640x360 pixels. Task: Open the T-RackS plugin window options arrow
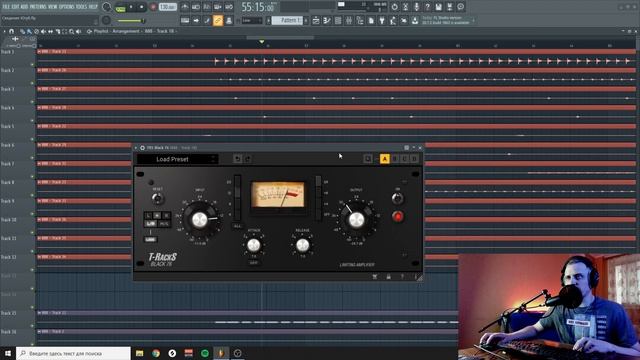click(x=136, y=148)
